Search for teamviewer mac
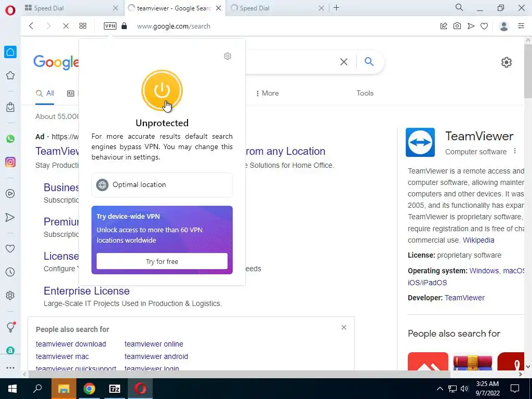The image size is (532, 399). pyautogui.click(x=62, y=356)
